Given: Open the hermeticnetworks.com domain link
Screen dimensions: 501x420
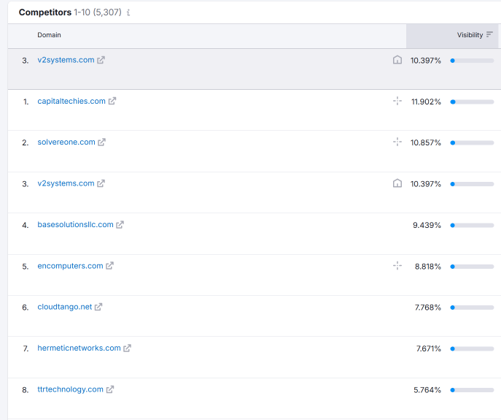Looking at the screenshot, I should (x=79, y=348).
